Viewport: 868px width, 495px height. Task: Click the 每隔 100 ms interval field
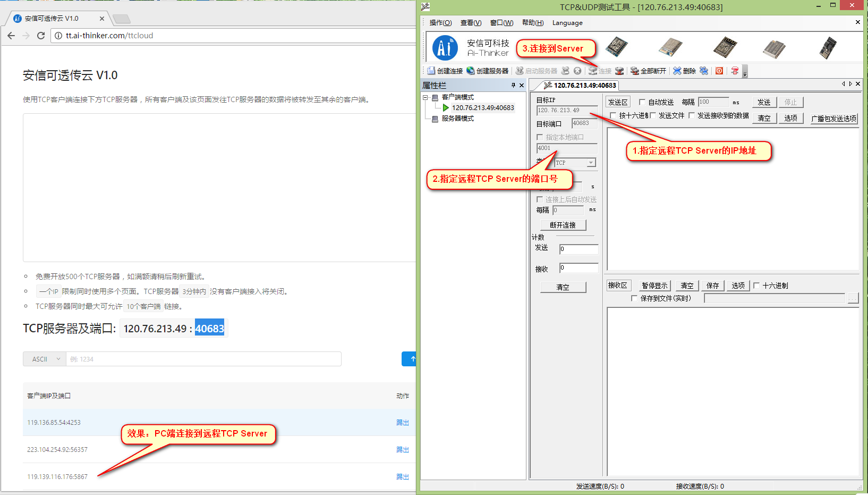pos(713,102)
